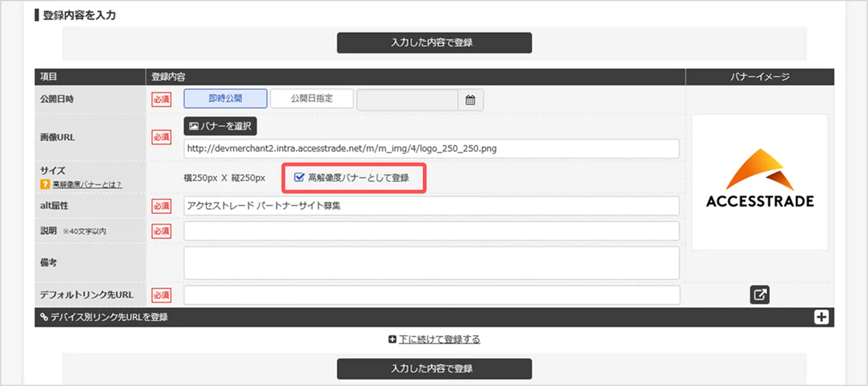Open the calendar date picker icon

pos(470,99)
